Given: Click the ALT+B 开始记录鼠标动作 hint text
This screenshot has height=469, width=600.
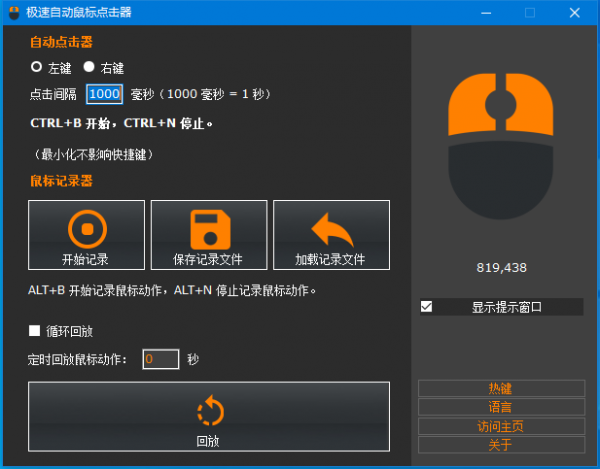Looking at the screenshot, I should 95,290.
